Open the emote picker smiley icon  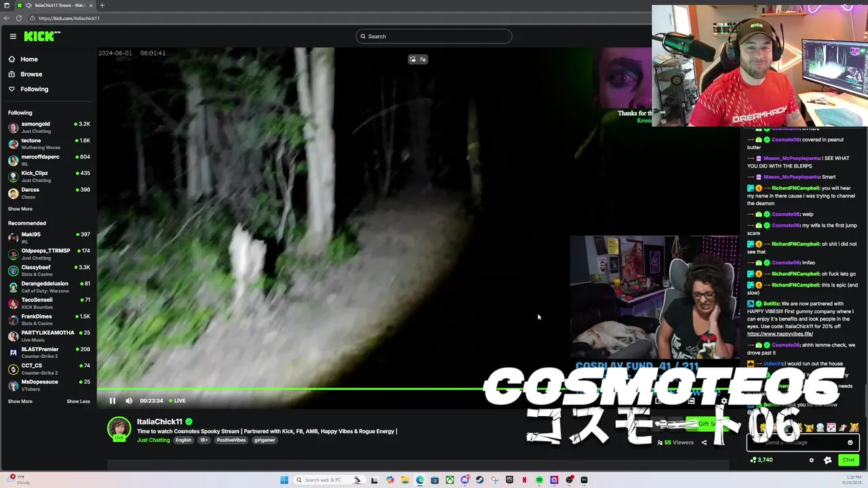click(850, 443)
